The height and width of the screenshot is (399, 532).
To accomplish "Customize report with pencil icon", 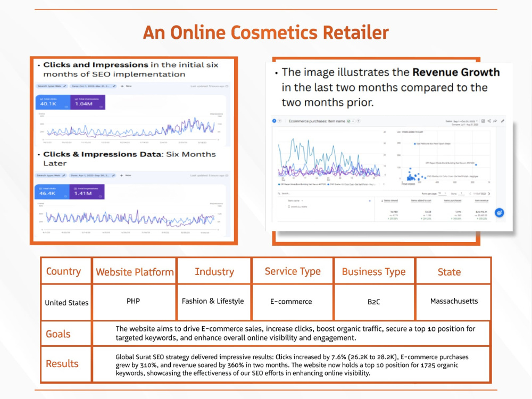I will coord(503,121).
